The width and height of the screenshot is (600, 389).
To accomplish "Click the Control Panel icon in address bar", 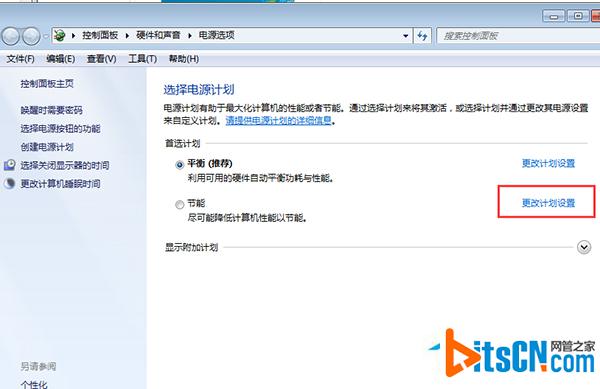I will pyautogui.click(x=59, y=36).
